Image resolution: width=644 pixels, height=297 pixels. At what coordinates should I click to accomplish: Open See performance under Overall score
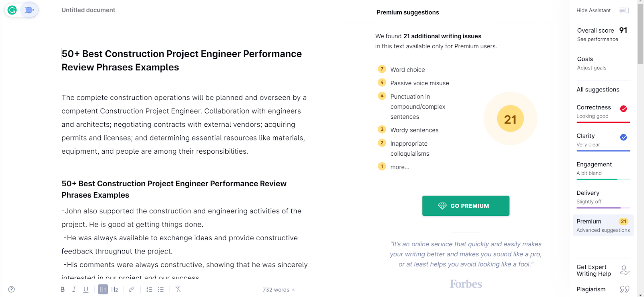(597, 39)
